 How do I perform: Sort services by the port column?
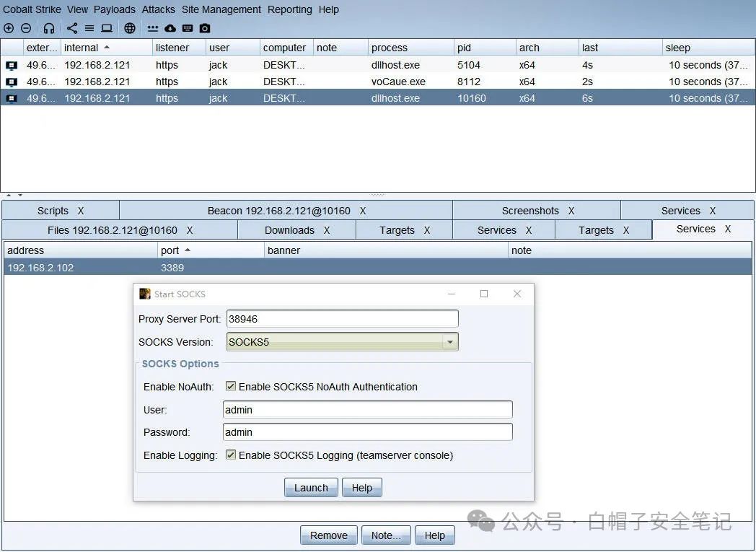coord(211,250)
